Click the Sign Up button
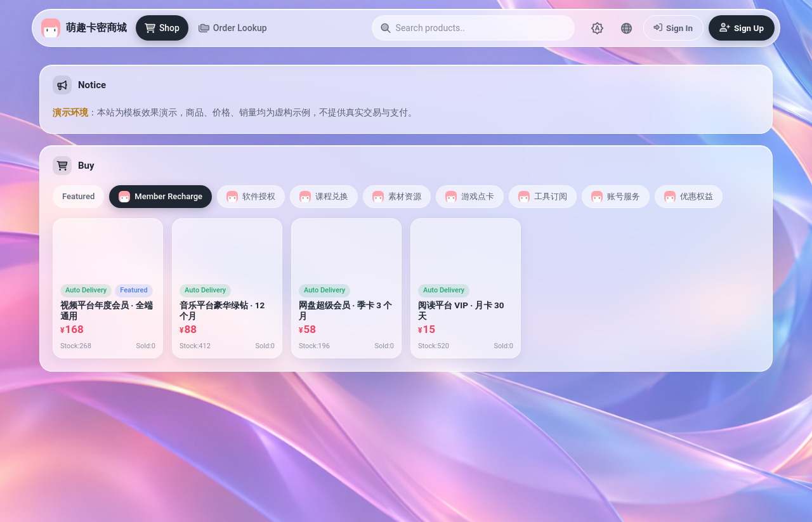The height and width of the screenshot is (522, 812). coord(742,28)
